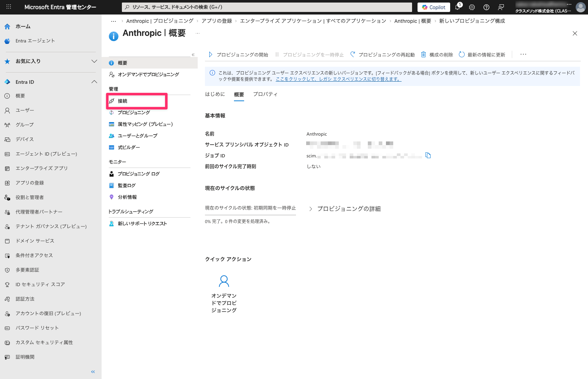The image size is (588, 379).
Task: Click the resource search box
Action: (267, 7)
